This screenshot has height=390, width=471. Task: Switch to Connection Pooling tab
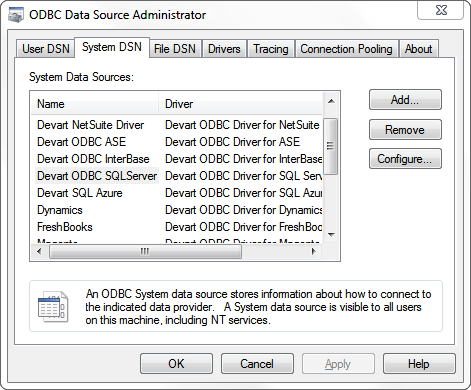pos(346,49)
